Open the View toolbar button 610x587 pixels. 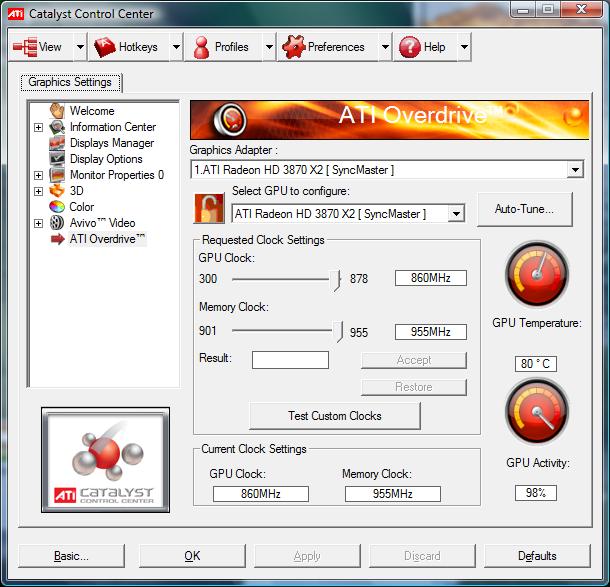[38, 47]
